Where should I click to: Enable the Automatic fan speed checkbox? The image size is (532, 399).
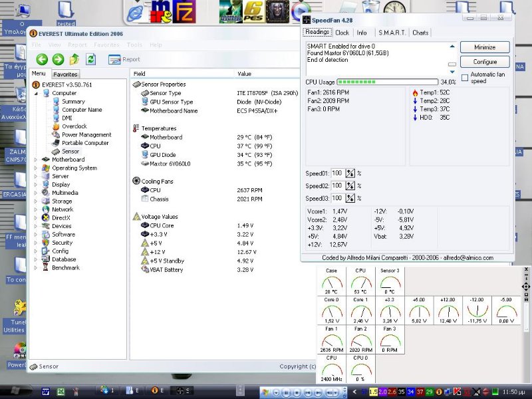(x=465, y=78)
